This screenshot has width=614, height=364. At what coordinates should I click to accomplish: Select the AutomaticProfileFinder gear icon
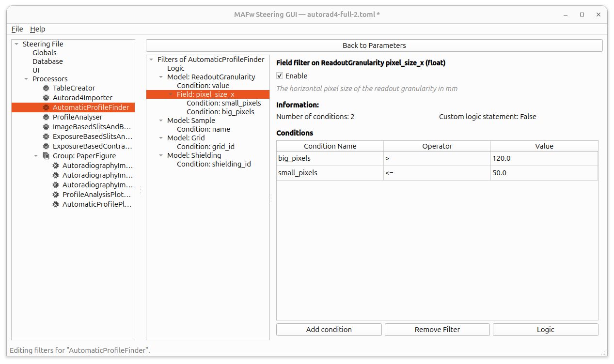click(x=45, y=107)
